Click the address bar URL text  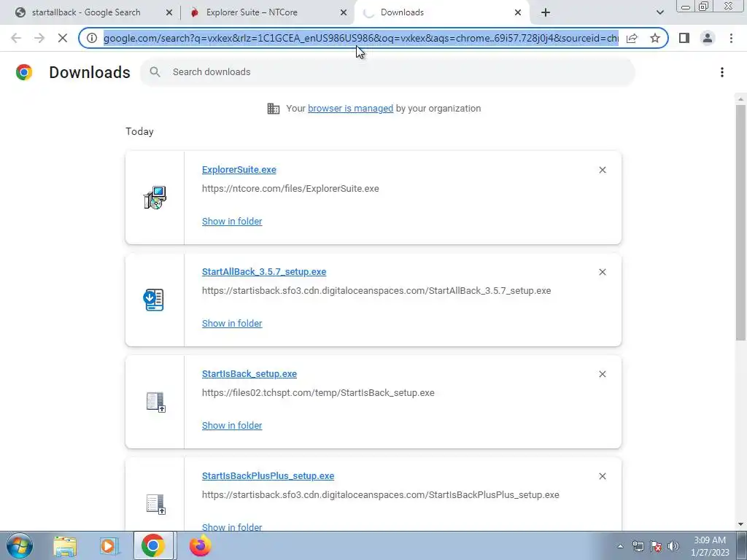tap(360, 38)
